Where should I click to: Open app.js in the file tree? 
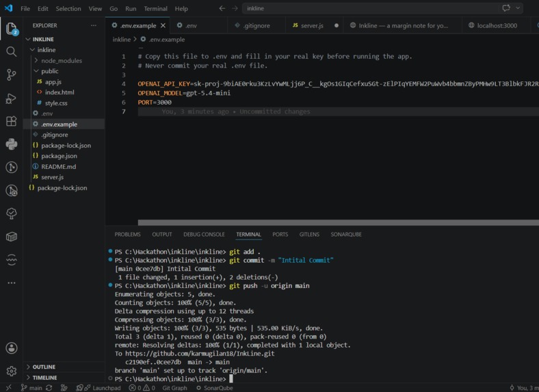click(53, 82)
